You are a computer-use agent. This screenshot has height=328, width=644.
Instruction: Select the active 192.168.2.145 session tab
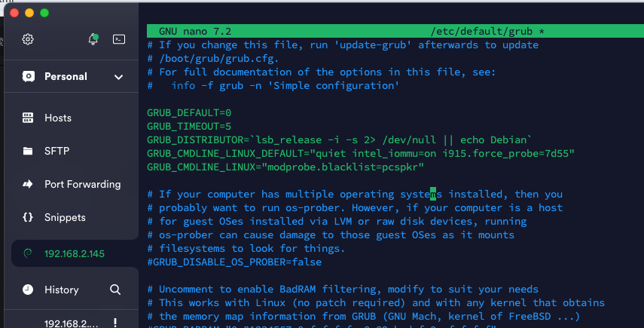pyautogui.click(x=75, y=253)
